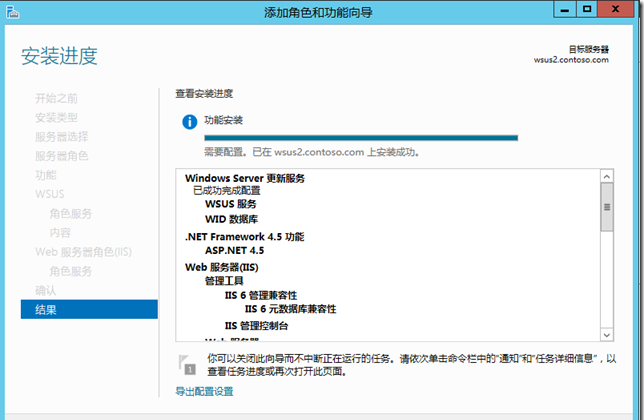The image size is (644, 420).
Task: Click IIS 管理控制台 entry
Action: (256, 326)
